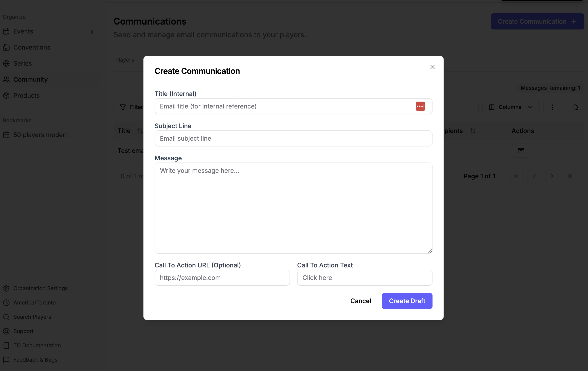Switch to the Players tab
This screenshot has width=588, height=371.
pos(124,60)
